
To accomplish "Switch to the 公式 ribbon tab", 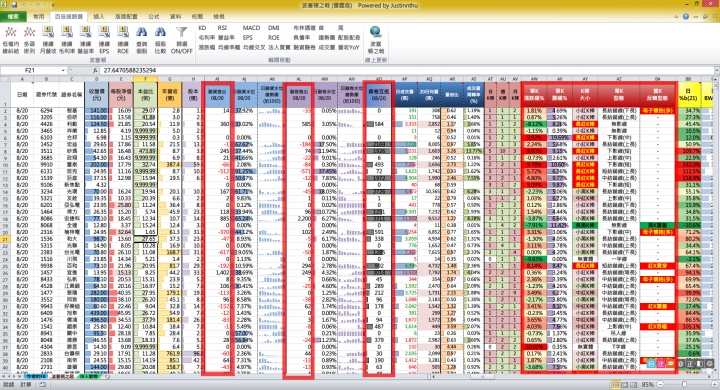I will click(x=153, y=16).
